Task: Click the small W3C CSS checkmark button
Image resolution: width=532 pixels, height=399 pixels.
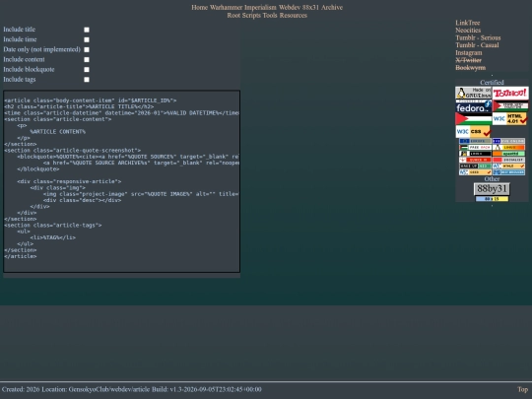Action: tap(475, 172)
